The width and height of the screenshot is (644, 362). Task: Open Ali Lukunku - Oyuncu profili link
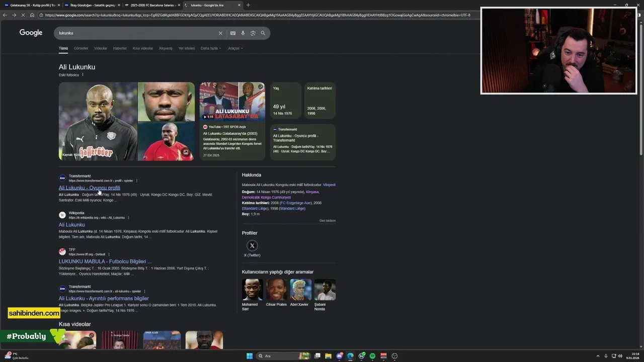pos(89,188)
